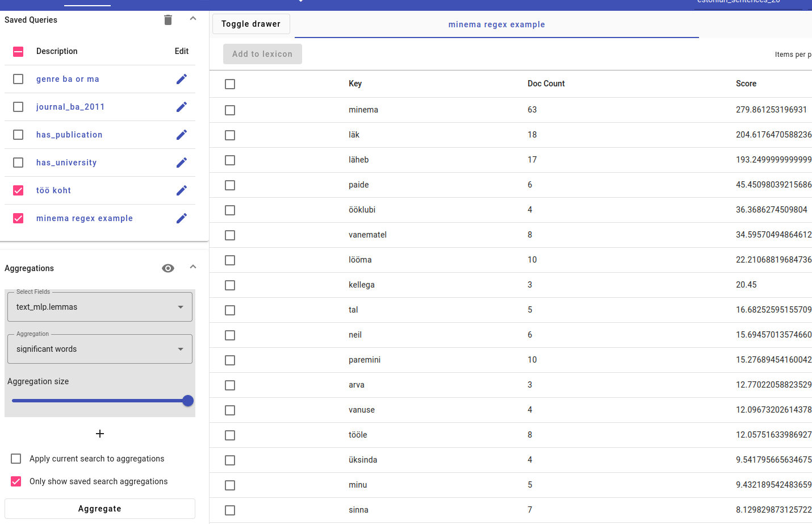Click the Toggle drawer button
Screen dimensions: 812x524
click(x=251, y=24)
